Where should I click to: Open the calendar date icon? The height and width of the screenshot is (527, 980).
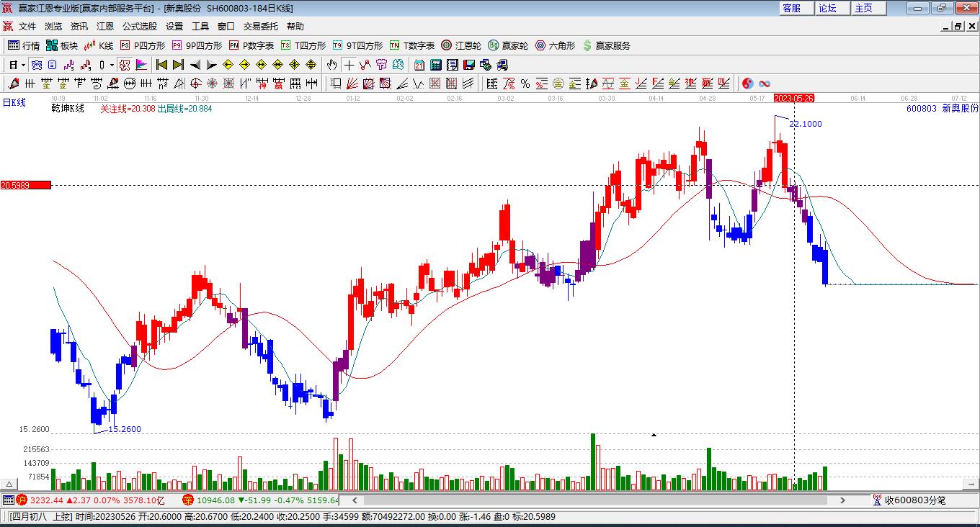[419, 65]
